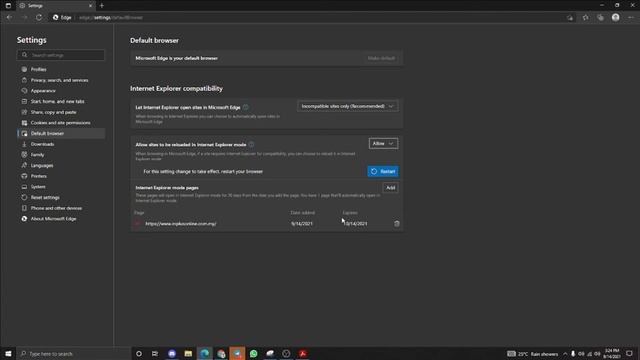Open a new tab with the plus button

[x=102, y=6]
